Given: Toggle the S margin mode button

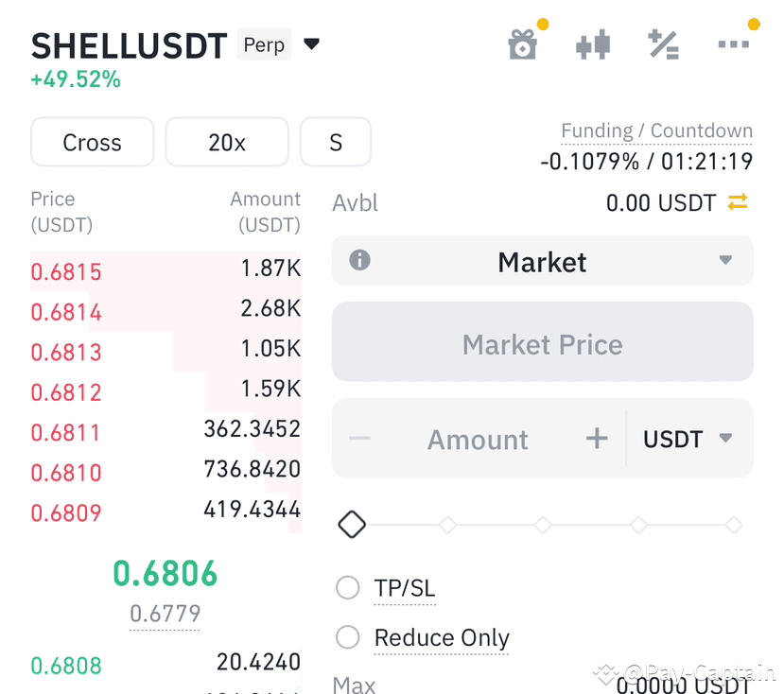Looking at the screenshot, I should pyautogui.click(x=336, y=142).
